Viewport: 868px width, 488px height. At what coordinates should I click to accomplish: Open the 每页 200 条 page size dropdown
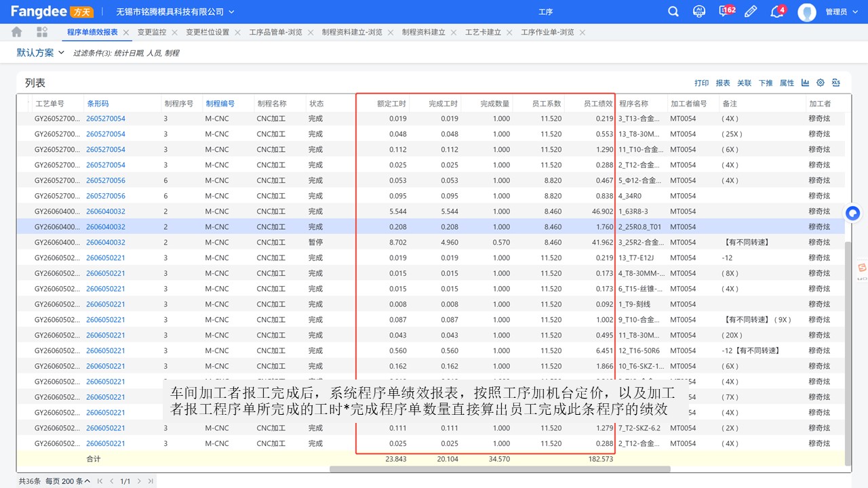[x=68, y=481]
